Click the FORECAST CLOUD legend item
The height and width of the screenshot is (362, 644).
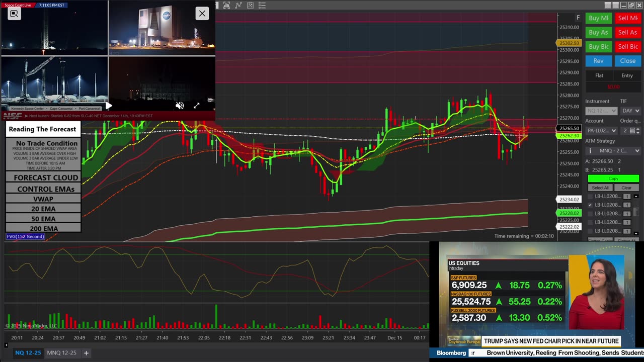tap(43, 177)
